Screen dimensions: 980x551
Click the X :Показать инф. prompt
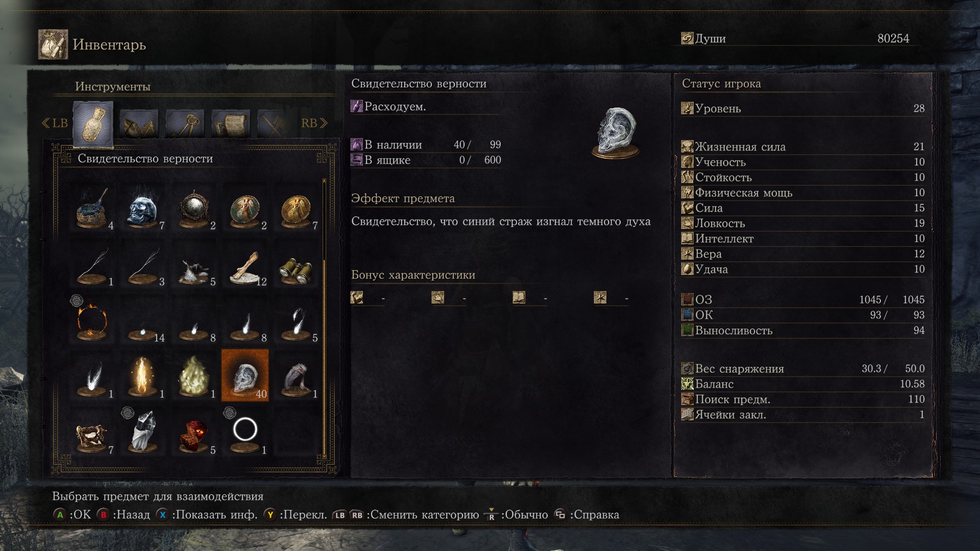[x=207, y=514]
